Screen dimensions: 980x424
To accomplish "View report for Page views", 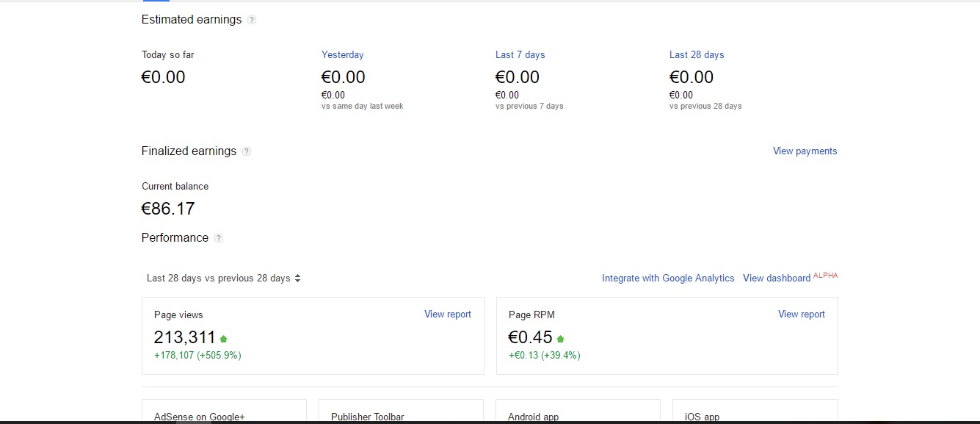I will coord(447,315).
